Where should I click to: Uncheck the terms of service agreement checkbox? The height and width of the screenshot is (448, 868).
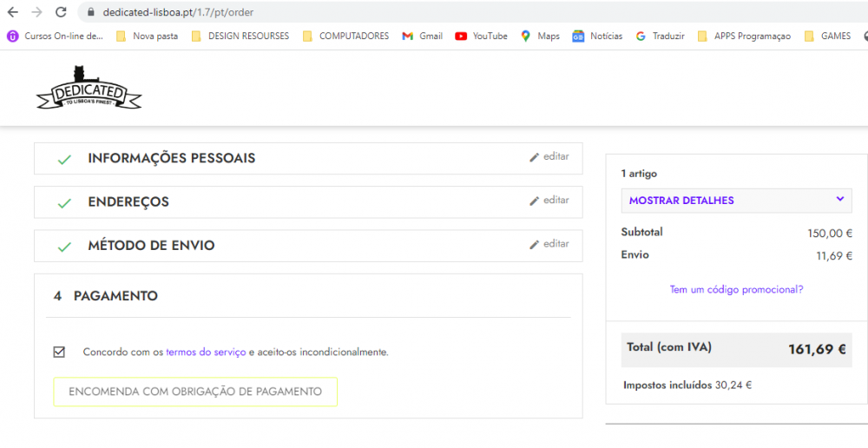pos(59,352)
